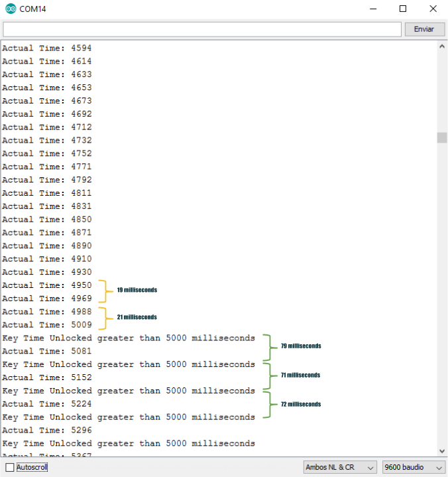Image resolution: width=448 pixels, height=477 pixels.
Task: Click the line 'Actual Time: 4692'
Action: click(47, 114)
